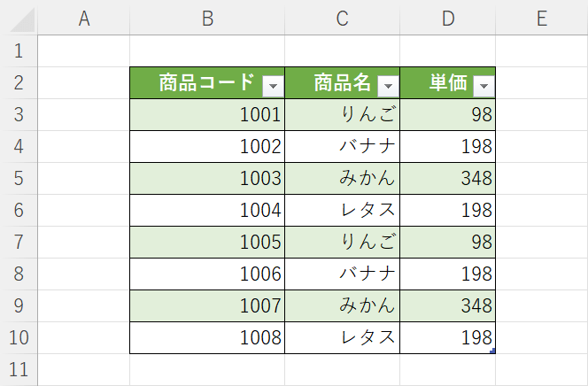588x386 pixels.
Task: Select column E header
Action: tap(541, 18)
